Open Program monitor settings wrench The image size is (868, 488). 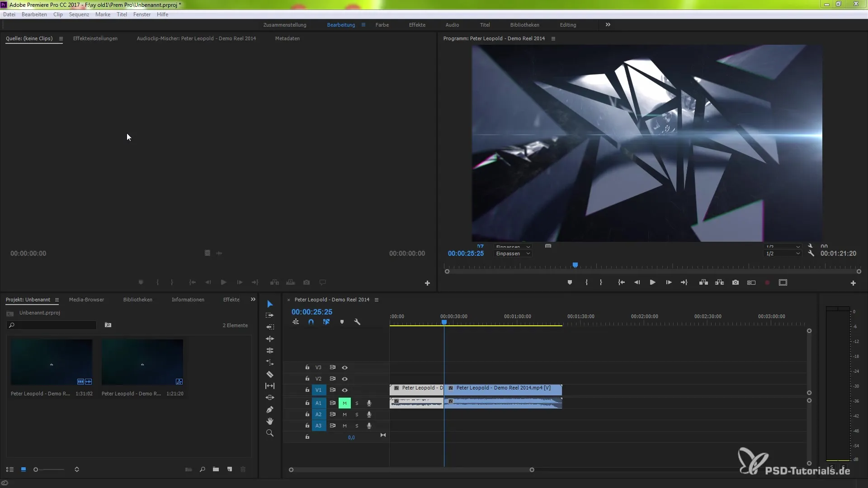coord(811,253)
